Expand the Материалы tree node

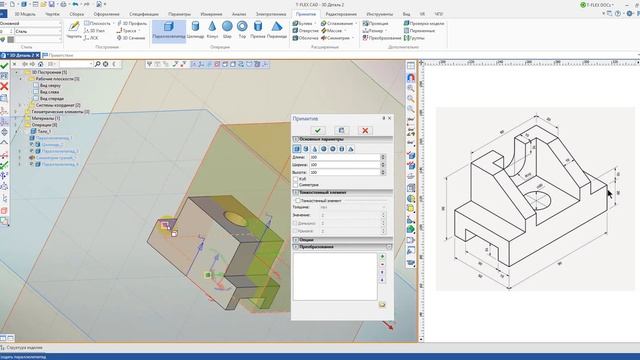(17, 118)
